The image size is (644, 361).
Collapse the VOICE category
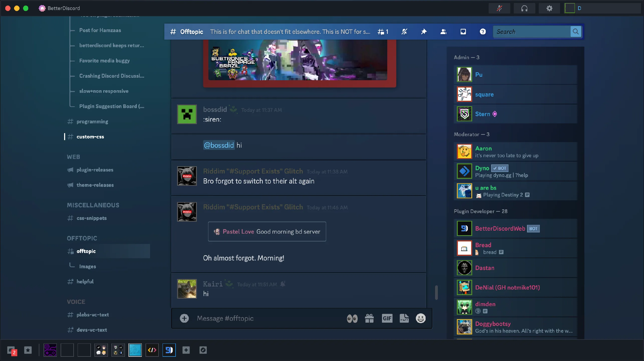[76, 302]
